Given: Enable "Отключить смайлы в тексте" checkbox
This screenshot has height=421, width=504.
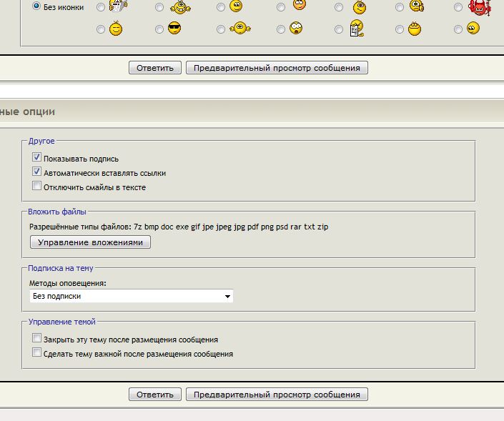Looking at the screenshot, I should point(36,187).
